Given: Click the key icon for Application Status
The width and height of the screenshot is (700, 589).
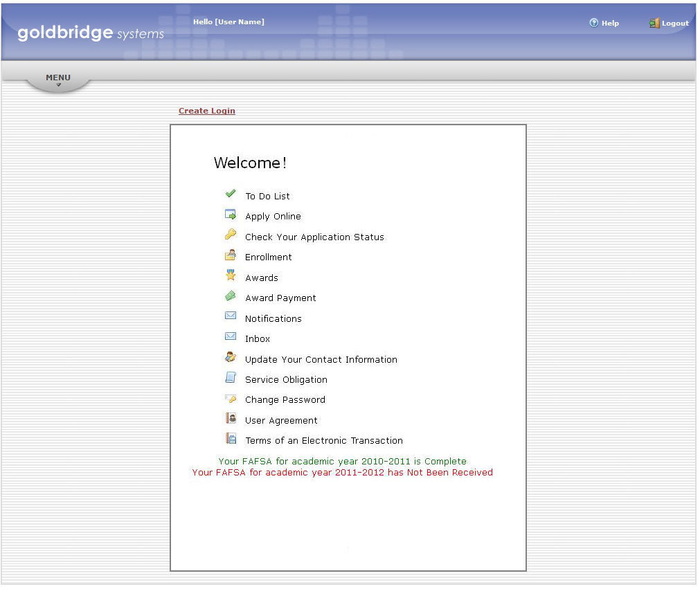Looking at the screenshot, I should pyautogui.click(x=231, y=234).
